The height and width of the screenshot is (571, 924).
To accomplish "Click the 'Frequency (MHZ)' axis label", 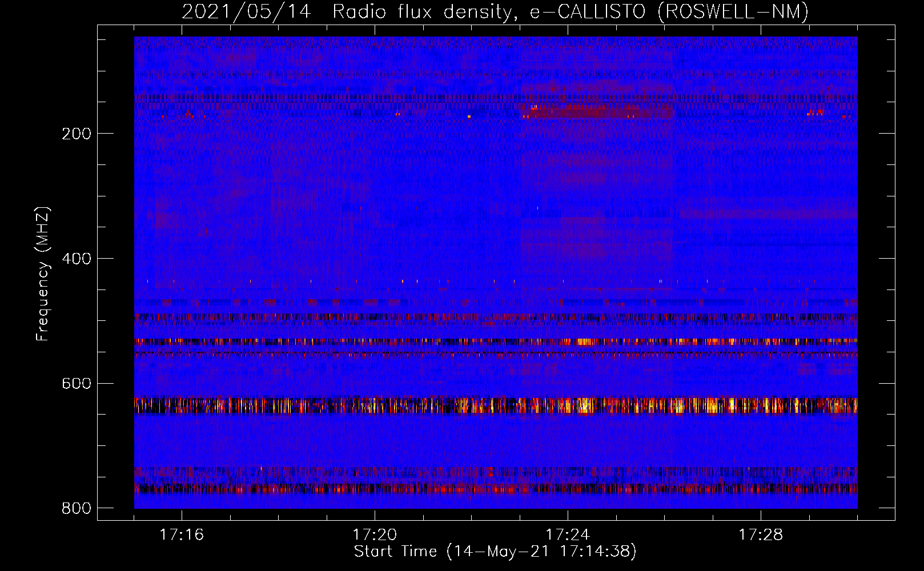I will [x=43, y=274].
